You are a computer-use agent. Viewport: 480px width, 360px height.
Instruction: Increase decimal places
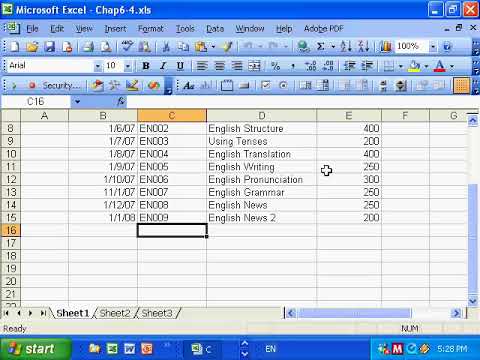click(x=310, y=66)
